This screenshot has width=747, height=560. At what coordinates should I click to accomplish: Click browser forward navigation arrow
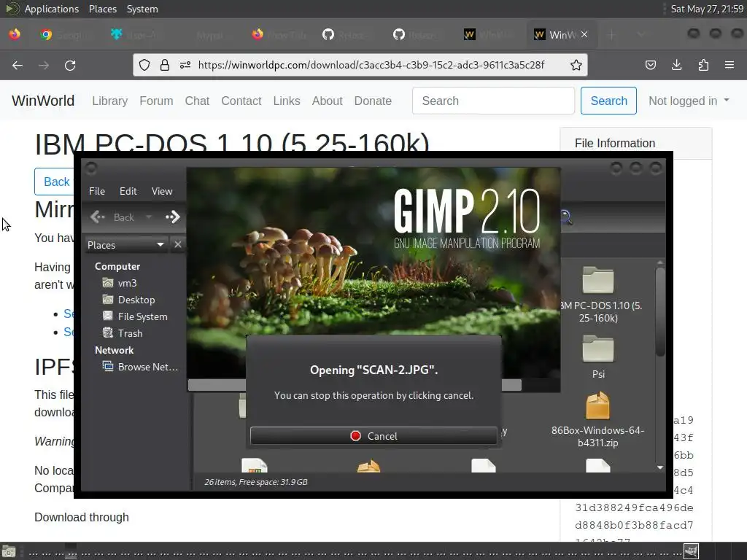(x=44, y=65)
